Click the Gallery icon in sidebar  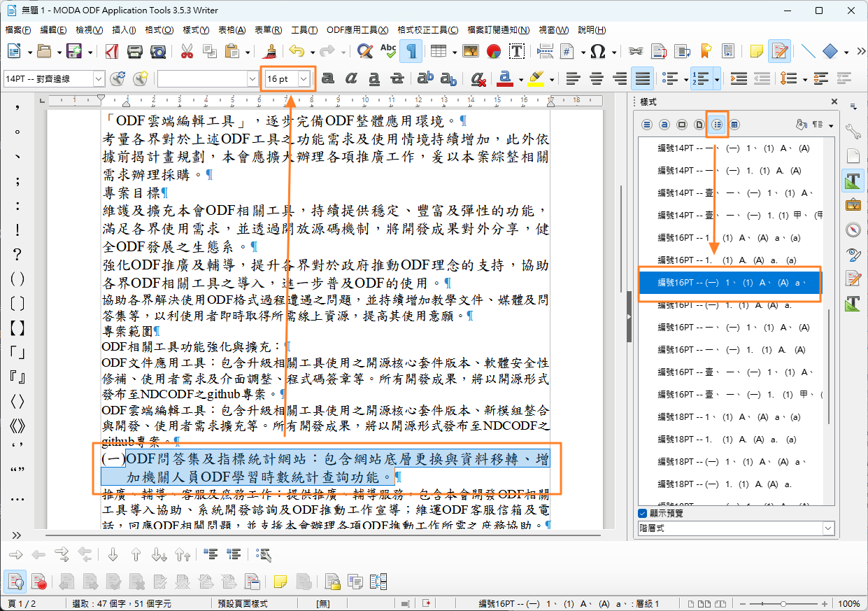(x=853, y=205)
